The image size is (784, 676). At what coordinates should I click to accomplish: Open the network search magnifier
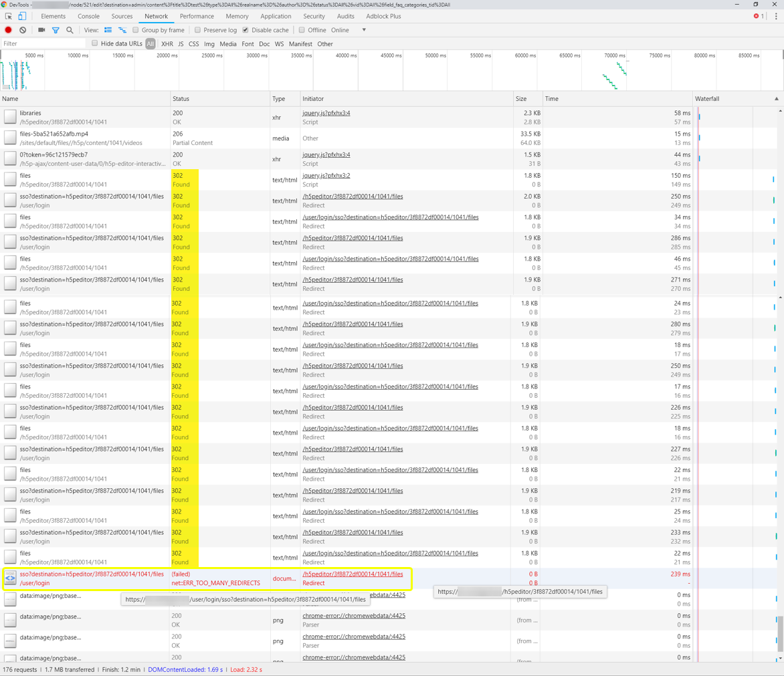pyautogui.click(x=70, y=30)
